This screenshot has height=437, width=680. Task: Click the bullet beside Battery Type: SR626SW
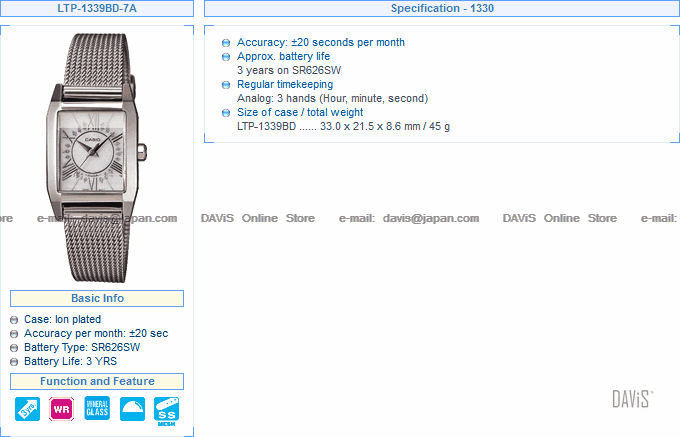[x=14, y=348]
